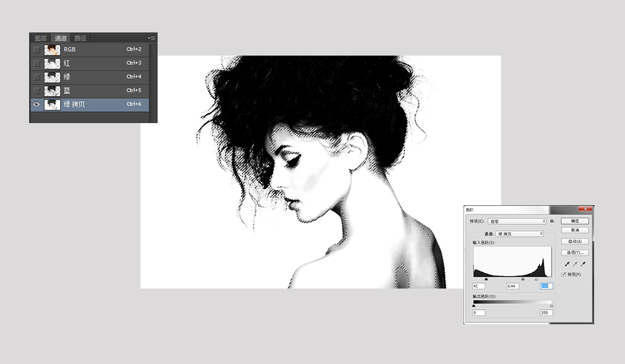Pick the white point eyedropper in Levels
The image size is (625, 364).
point(583,263)
